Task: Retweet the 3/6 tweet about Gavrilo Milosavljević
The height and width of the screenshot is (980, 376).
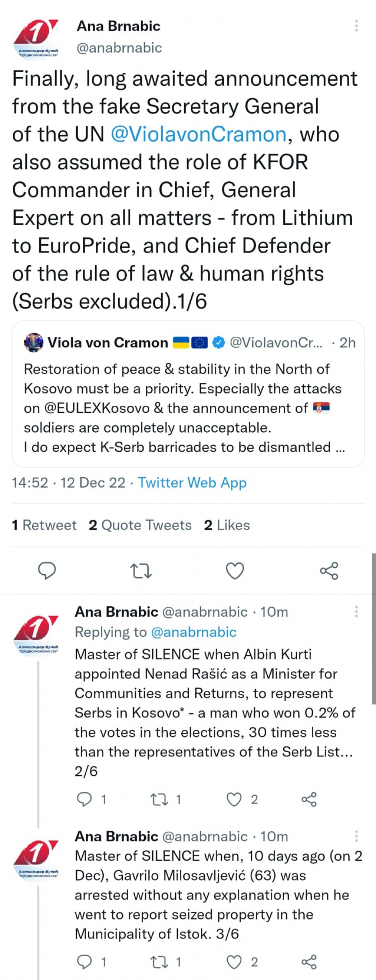Action: pyautogui.click(x=159, y=962)
